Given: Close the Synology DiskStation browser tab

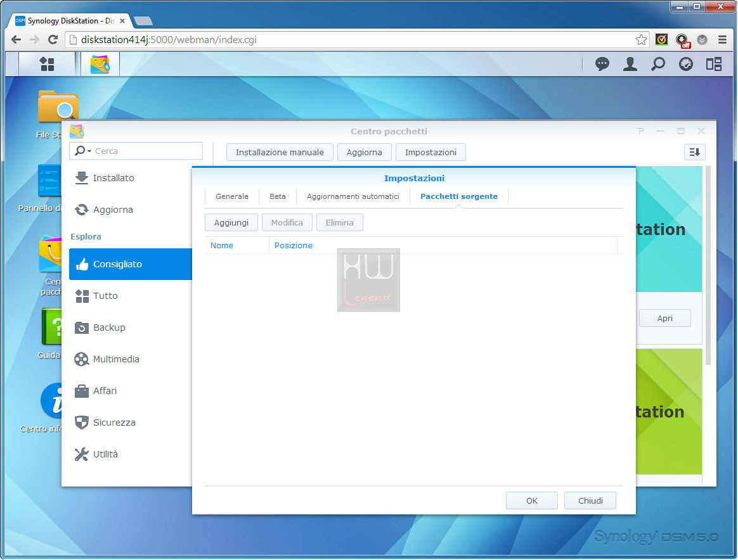Looking at the screenshot, I should [122, 21].
